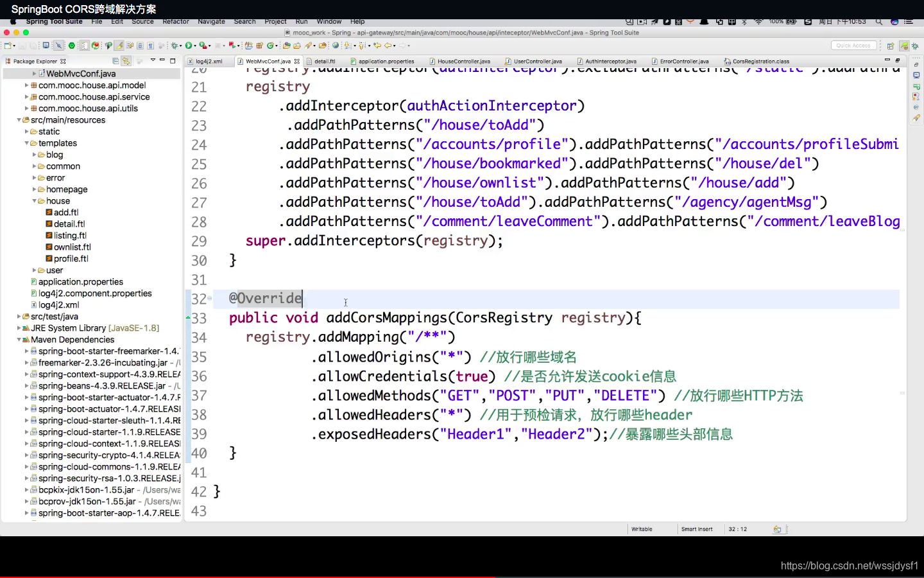Click the Forward navigation arrow icon
The width and height of the screenshot is (924, 578).
(x=402, y=46)
